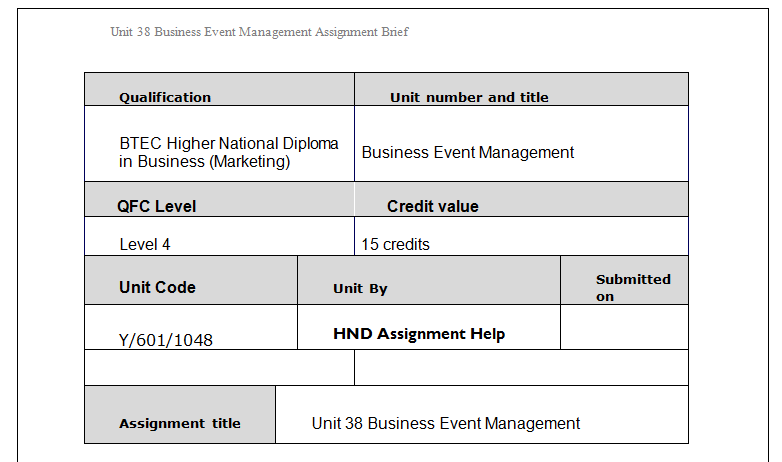Click 'Unit 38 Business Event Management' in the Assignment title row

445,424
